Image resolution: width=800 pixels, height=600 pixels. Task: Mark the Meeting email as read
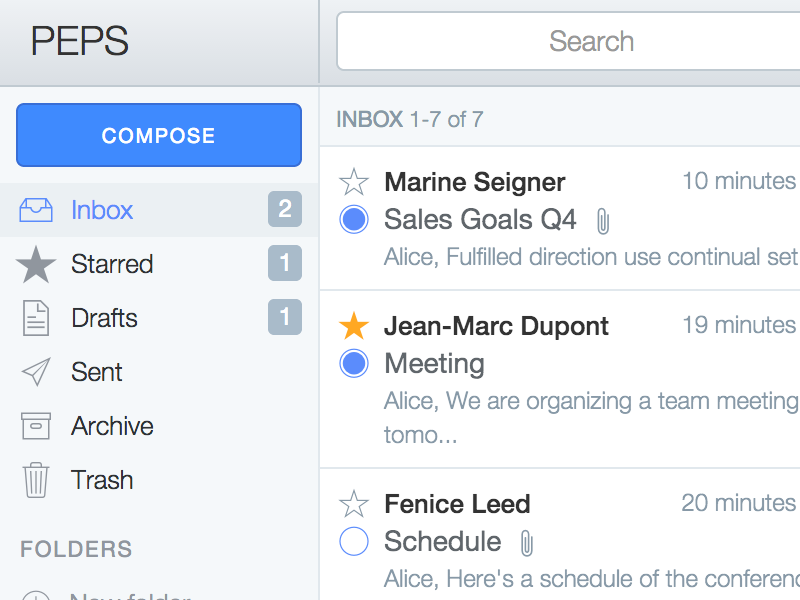tap(354, 363)
